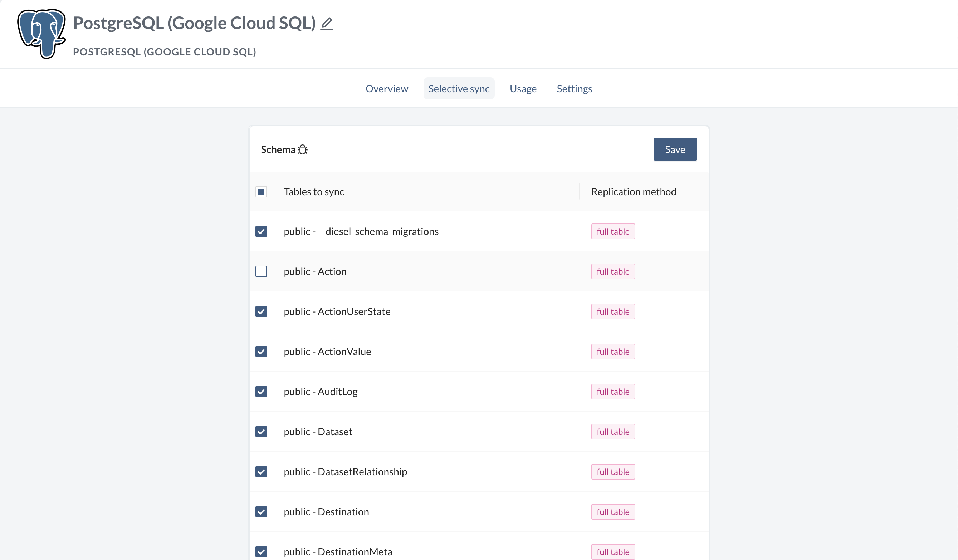
Task: Click the PostgreSQL (Google Cloud SQL) title
Action: (x=194, y=23)
